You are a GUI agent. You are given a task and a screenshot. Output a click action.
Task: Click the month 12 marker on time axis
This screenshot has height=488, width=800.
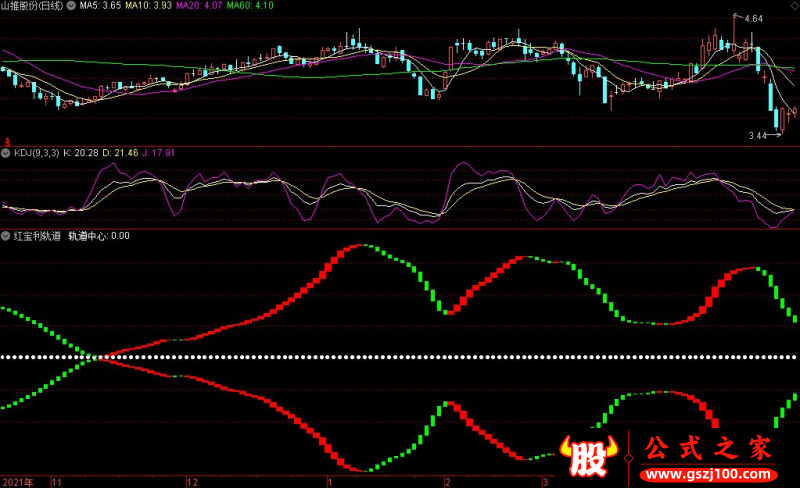192,482
